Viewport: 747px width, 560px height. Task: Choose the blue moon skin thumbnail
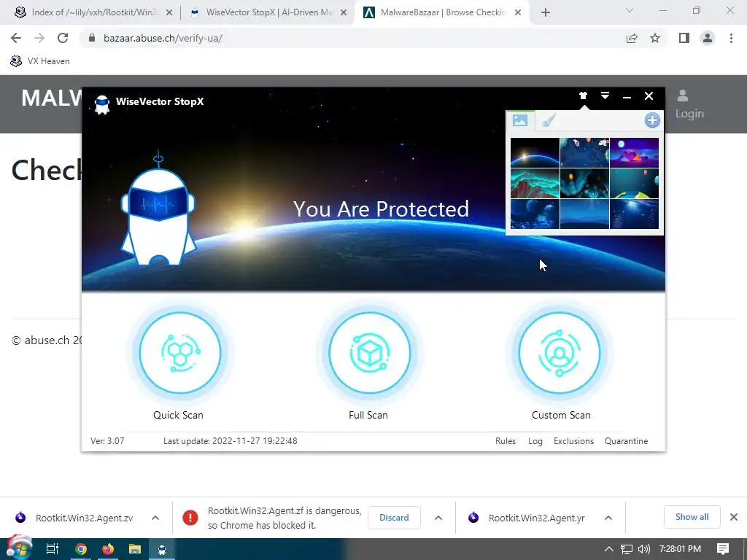[x=535, y=214]
